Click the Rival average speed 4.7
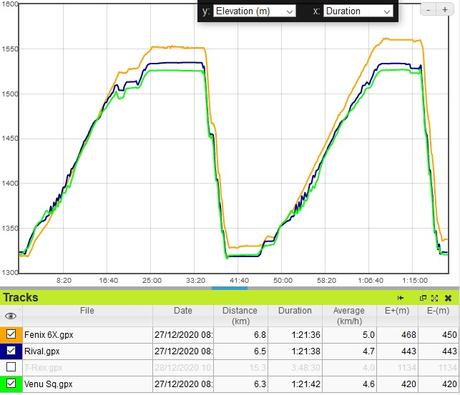Screen dimensions: 460x395 [368, 351]
